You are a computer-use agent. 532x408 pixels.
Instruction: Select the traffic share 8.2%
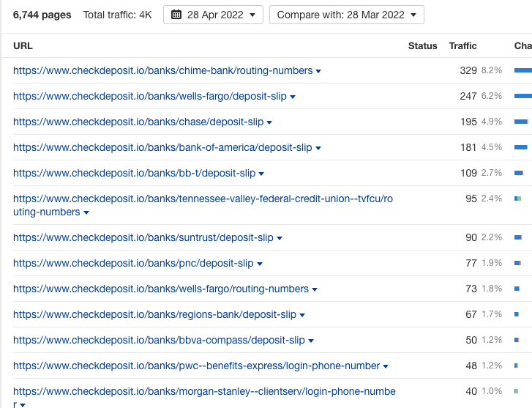click(492, 70)
